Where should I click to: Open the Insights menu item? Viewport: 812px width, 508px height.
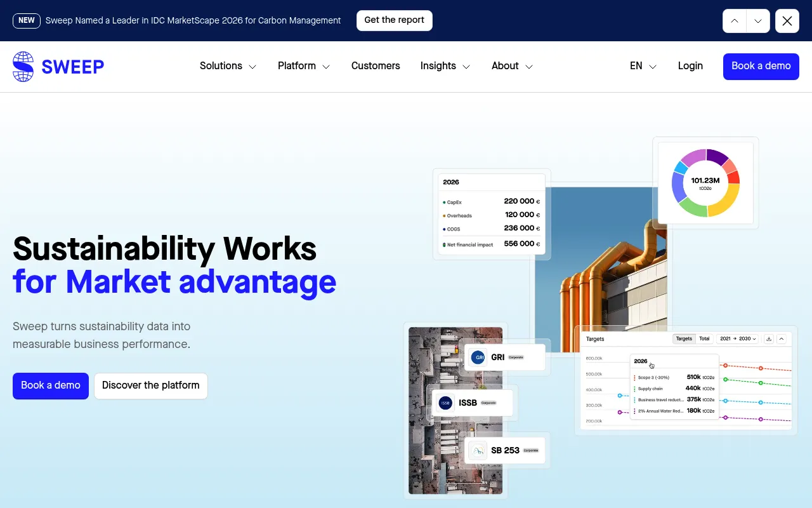pyautogui.click(x=445, y=66)
